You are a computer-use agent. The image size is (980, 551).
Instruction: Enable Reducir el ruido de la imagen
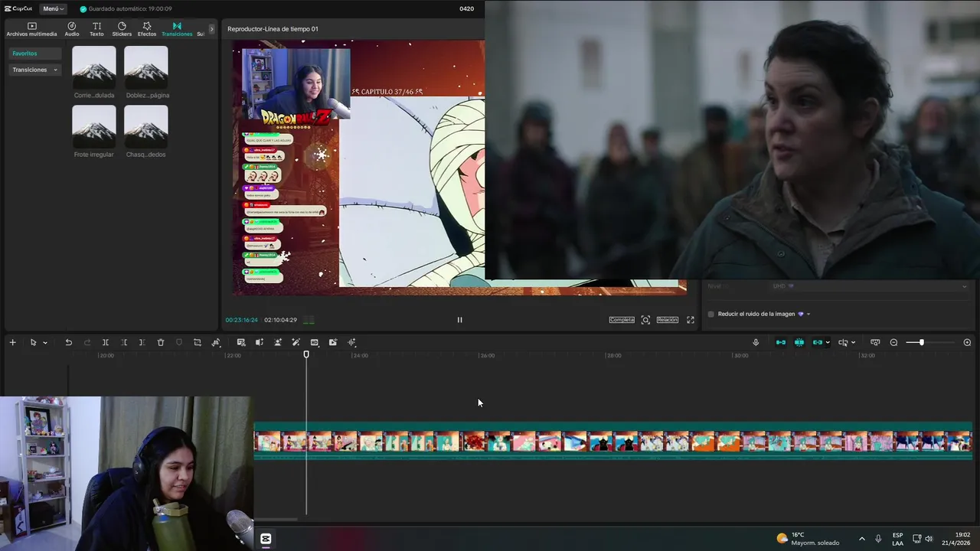(710, 314)
